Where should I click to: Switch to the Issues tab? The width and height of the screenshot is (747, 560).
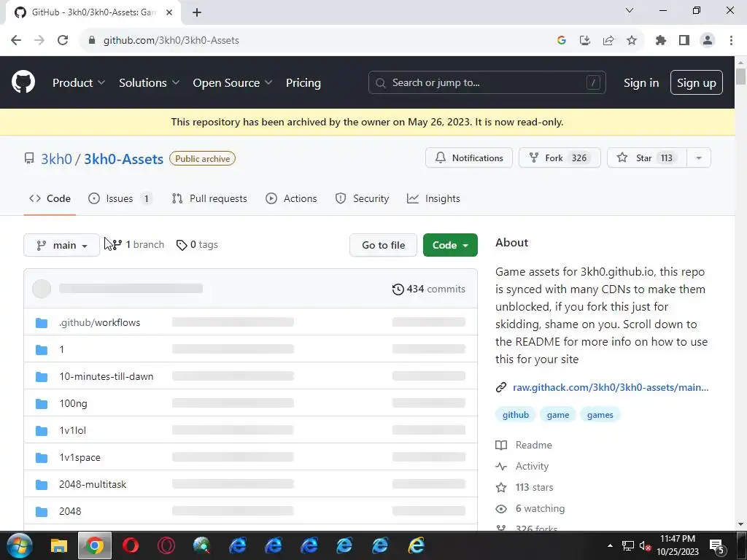120,198
